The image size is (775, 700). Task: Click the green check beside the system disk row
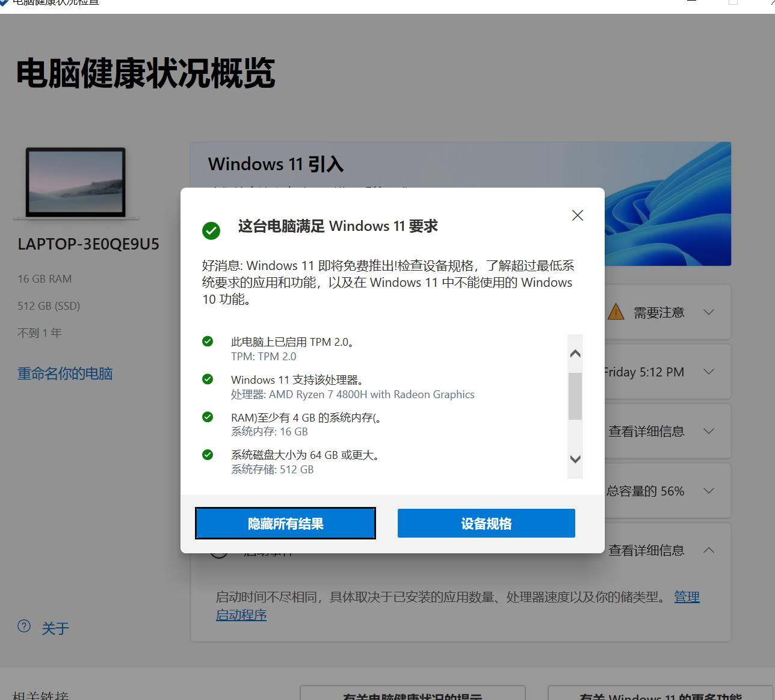(208, 455)
